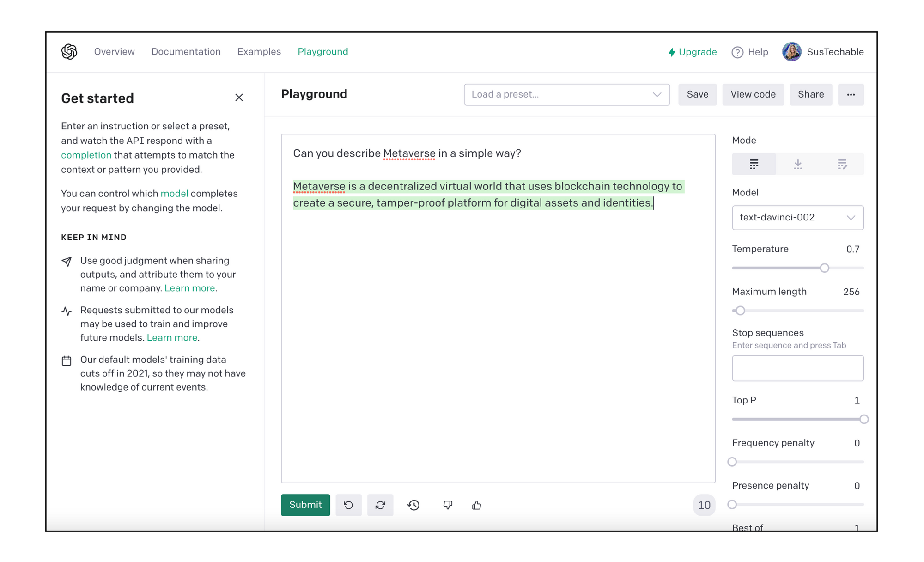Click the OpenAI logo icon
The height and width of the screenshot is (562, 924).
69,52
